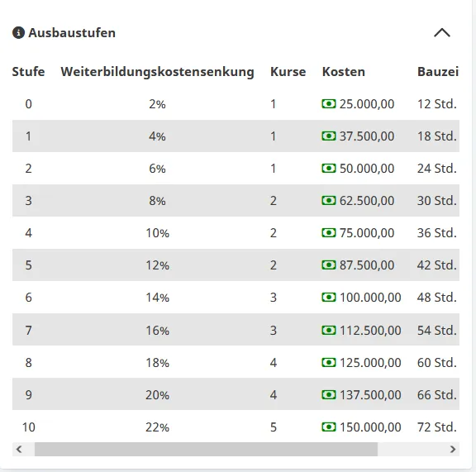
Task: Click the left arrow of horizontal scrollbar
Action: pyautogui.click(x=19, y=449)
